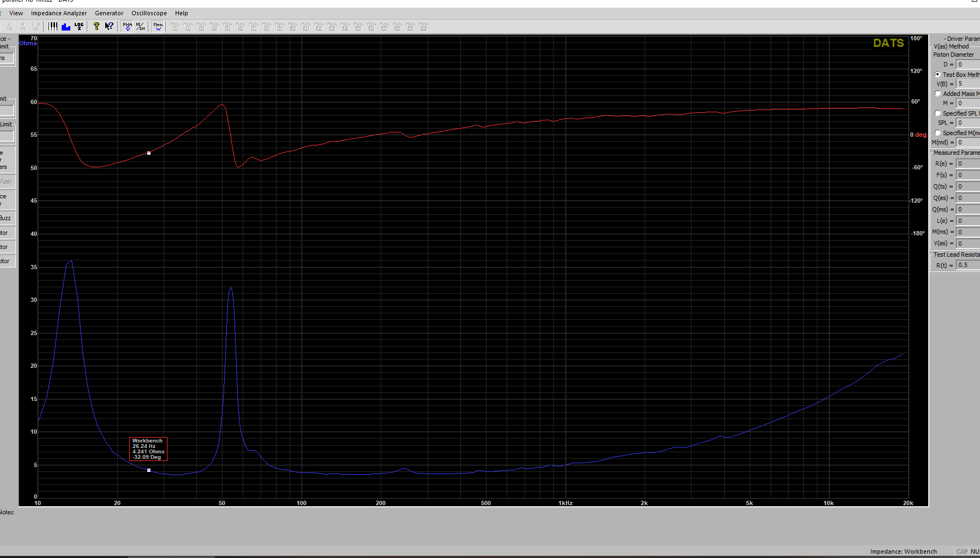980x558 pixels.
Task: Select the Mem 4 memory slot icon
Action: click(214, 26)
